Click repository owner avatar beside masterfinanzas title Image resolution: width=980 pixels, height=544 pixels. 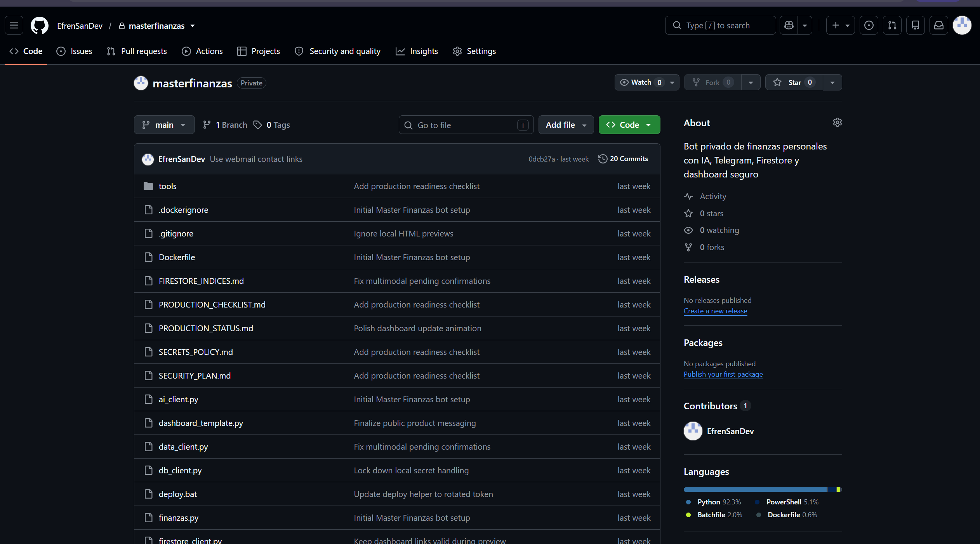pos(141,83)
